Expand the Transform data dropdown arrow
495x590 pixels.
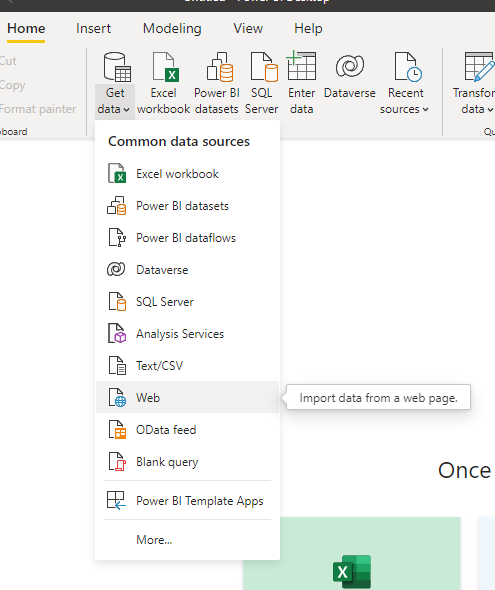(477, 102)
